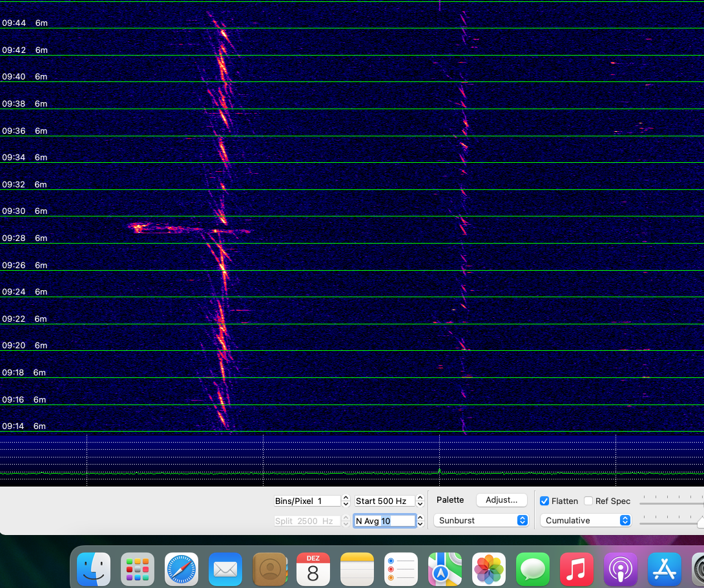Open the Photos app icon
The image size is (704, 588).
[x=489, y=569]
